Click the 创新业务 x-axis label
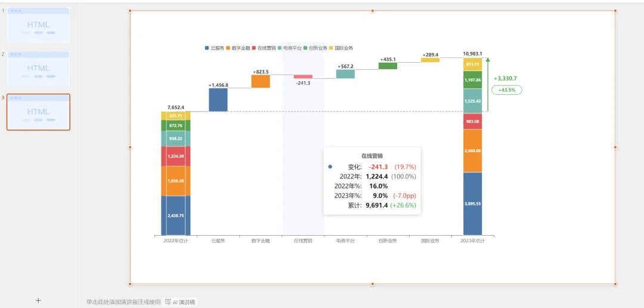Viewport: 644px width, 308px height. [x=388, y=241]
